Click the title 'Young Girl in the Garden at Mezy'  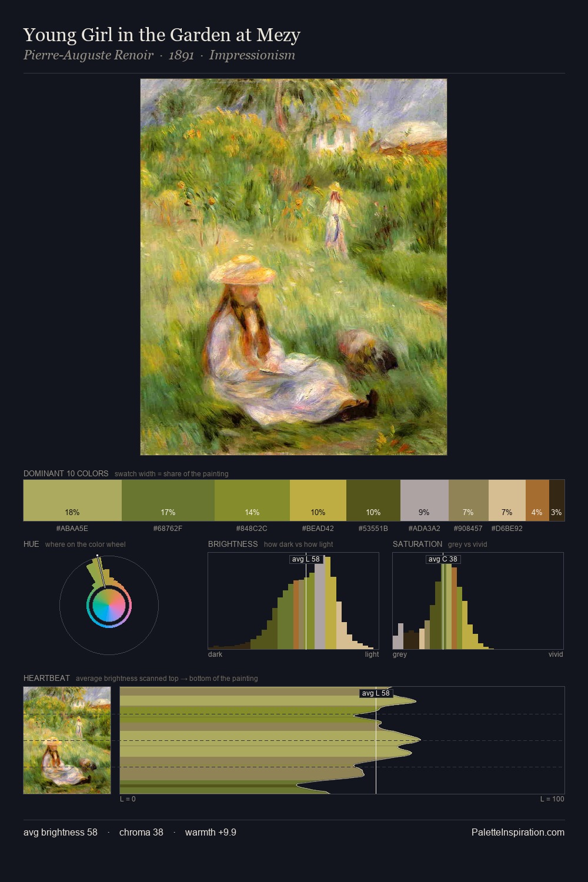click(x=162, y=35)
